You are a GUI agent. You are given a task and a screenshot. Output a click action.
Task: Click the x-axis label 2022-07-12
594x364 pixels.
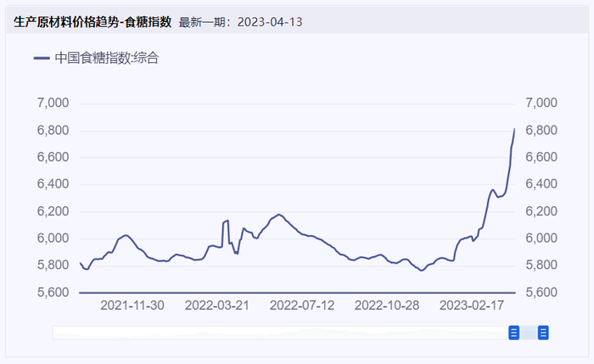(x=302, y=305)
